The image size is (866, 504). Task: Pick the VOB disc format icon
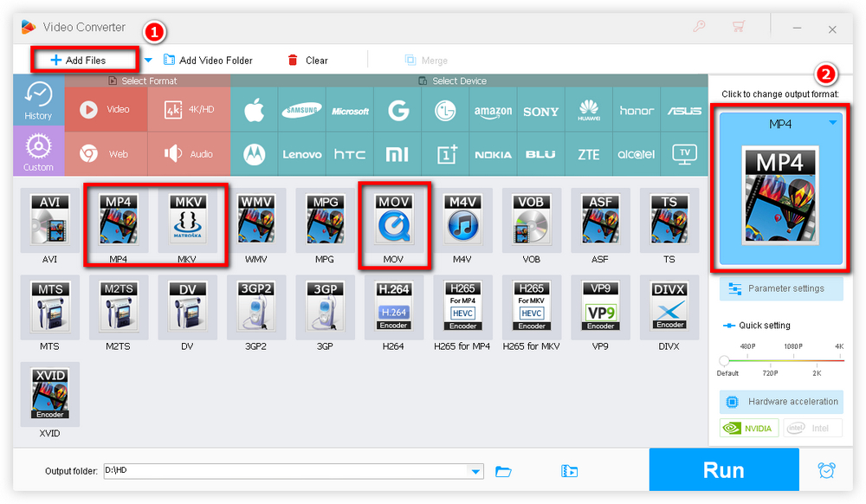point(531,225)
